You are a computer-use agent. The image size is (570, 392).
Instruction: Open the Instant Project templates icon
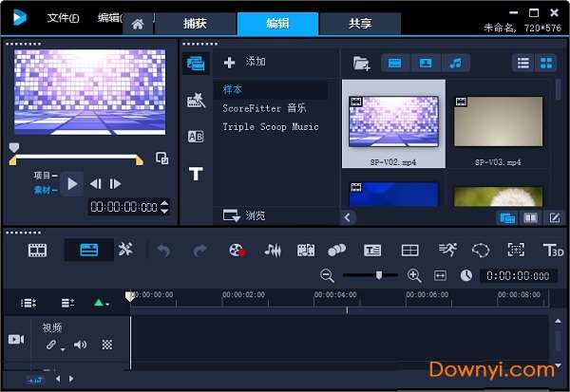[196, 101]
